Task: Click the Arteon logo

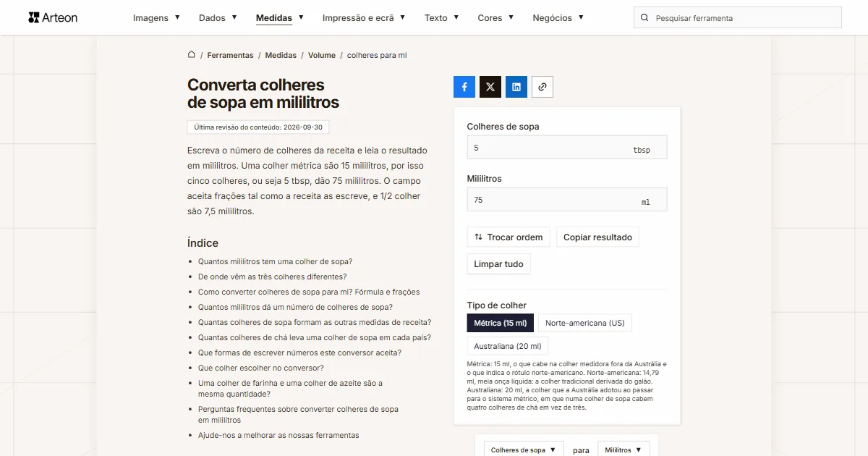Action: point(53,17)
